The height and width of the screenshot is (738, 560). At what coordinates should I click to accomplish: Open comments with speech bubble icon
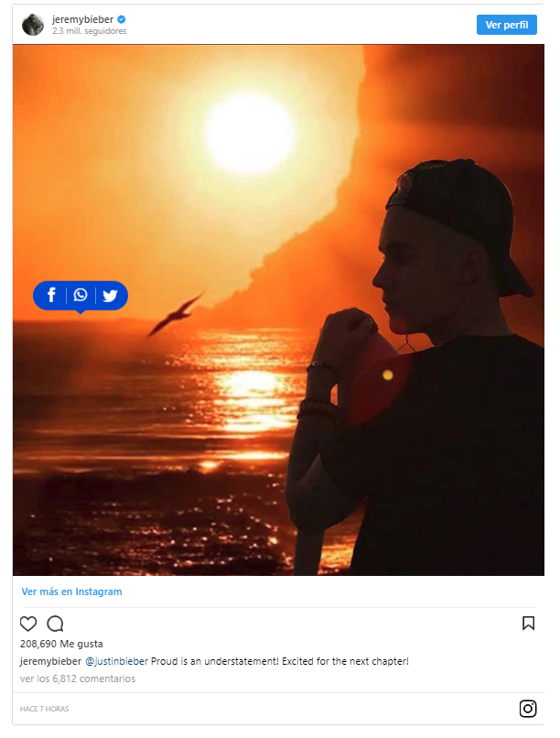point(55,624)
